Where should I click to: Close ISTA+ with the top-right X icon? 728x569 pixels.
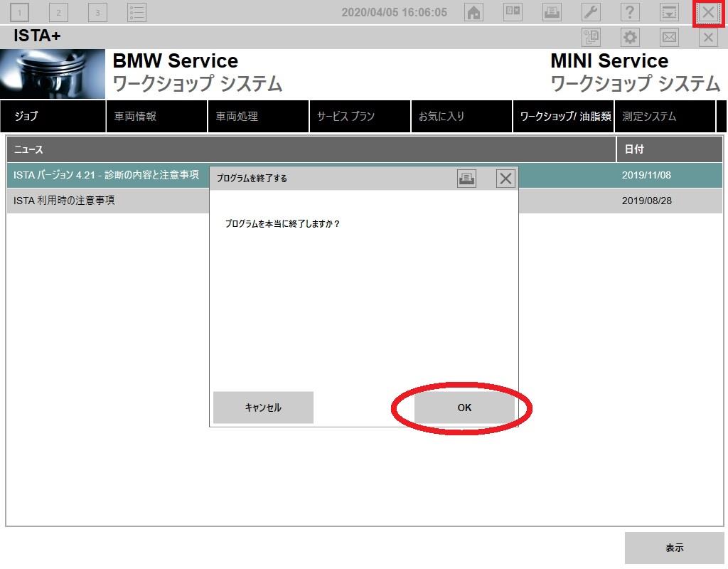(708, 13)
